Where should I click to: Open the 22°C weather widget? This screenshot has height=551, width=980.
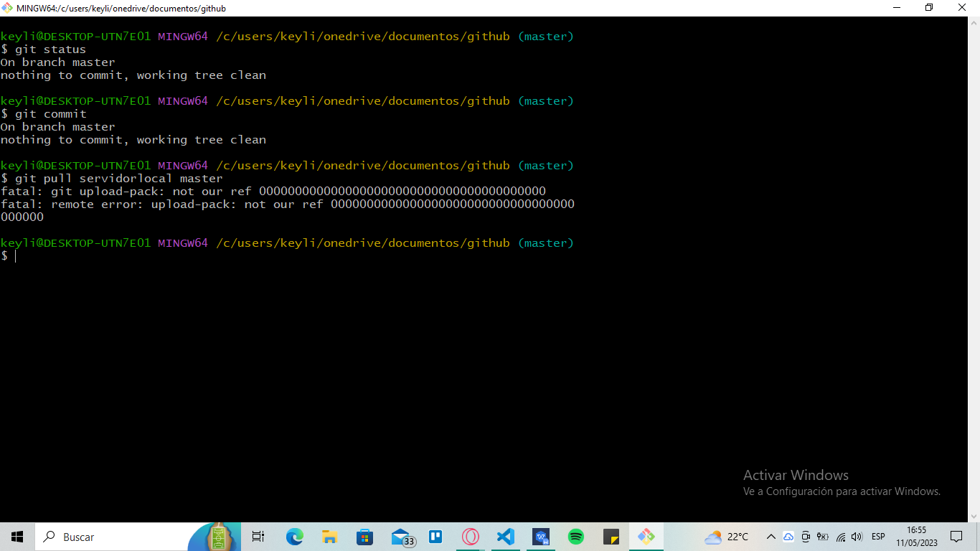click(727, 537)
